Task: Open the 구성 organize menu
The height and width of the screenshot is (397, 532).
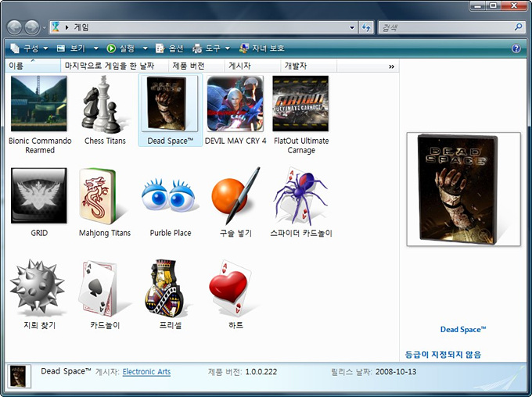Action: (x=29, y=48)
